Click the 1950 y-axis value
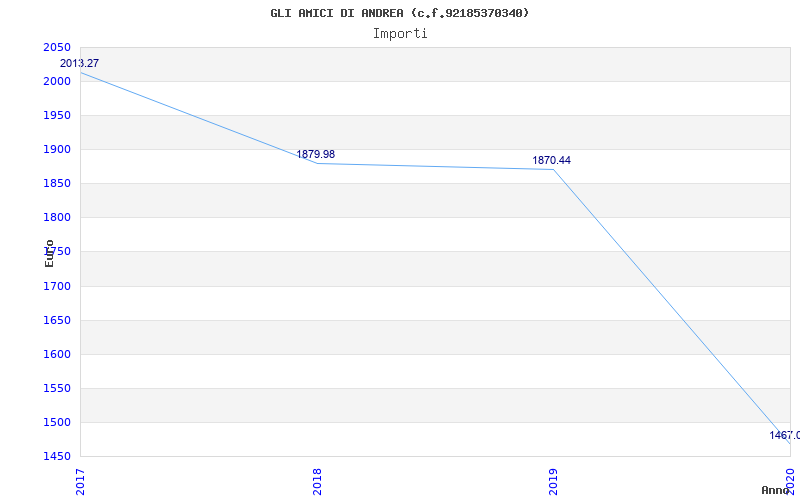This screenshot has height=500, width=800. point(57,115)
